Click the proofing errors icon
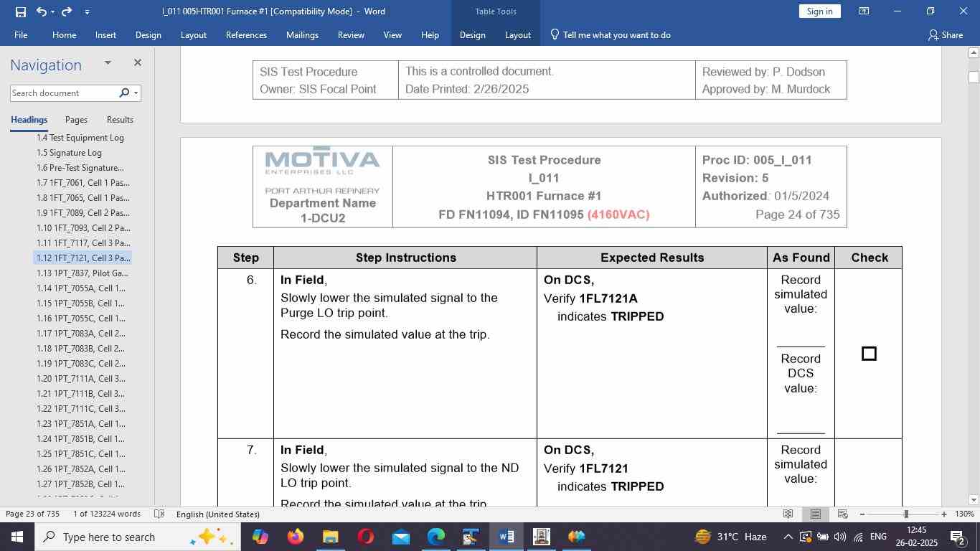The height and width of the screenshot is (551, 980). click(x=160, y=514)
